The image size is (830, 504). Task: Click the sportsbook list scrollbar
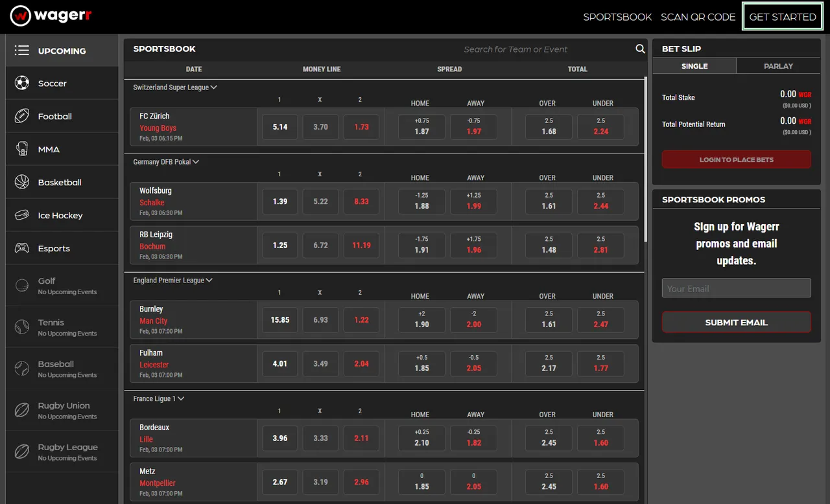(x=645, y=159)
